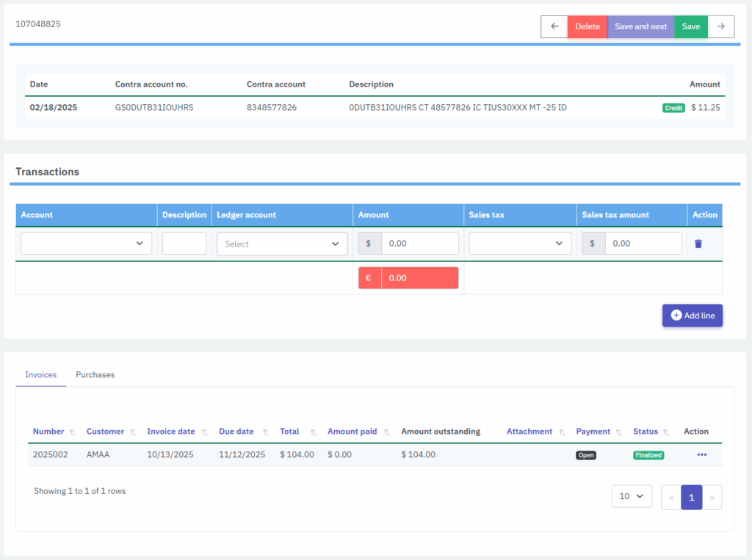The width and height of the screenshot is (752, 560).
Task: Switch to the Purchases tab
Action: point(95,375)
